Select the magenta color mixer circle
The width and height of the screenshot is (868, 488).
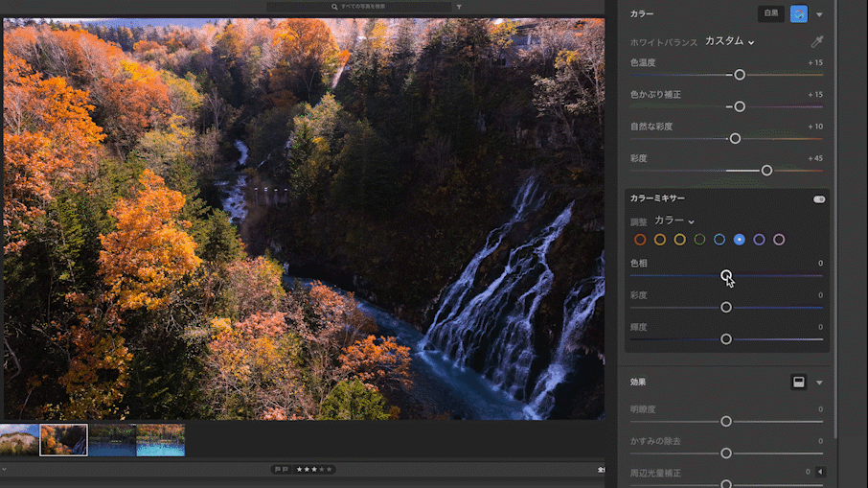point(779,240)
